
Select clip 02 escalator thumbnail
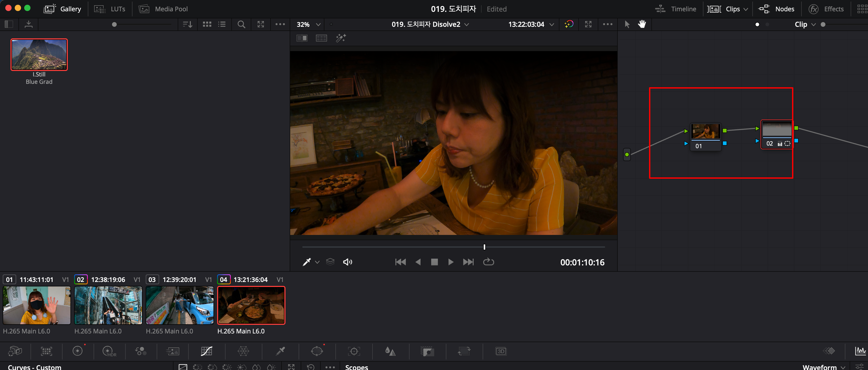click(108, 305)
